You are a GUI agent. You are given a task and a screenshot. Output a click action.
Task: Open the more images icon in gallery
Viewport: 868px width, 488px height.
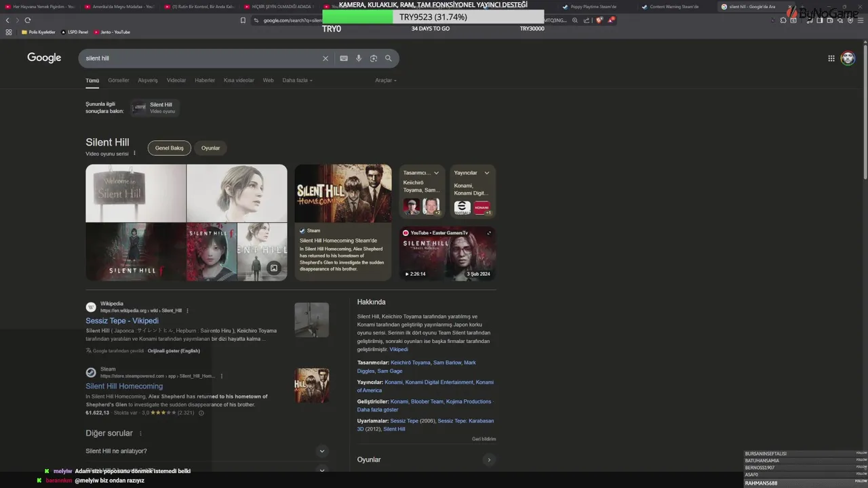274,268
